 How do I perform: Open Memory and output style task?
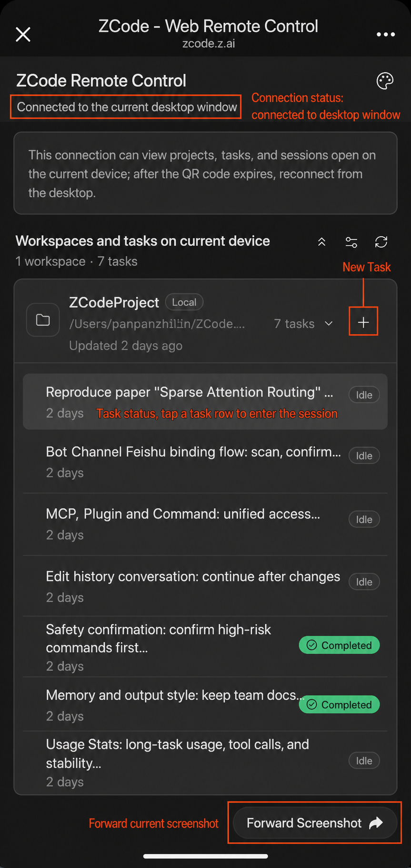(205, 704)
